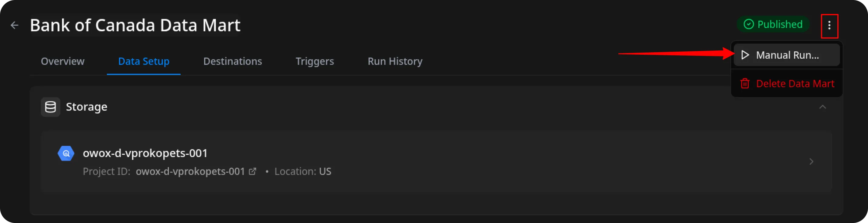Open the Triggers tab
This screenshot has width=868, height=223.
click(x=315, y=61)
